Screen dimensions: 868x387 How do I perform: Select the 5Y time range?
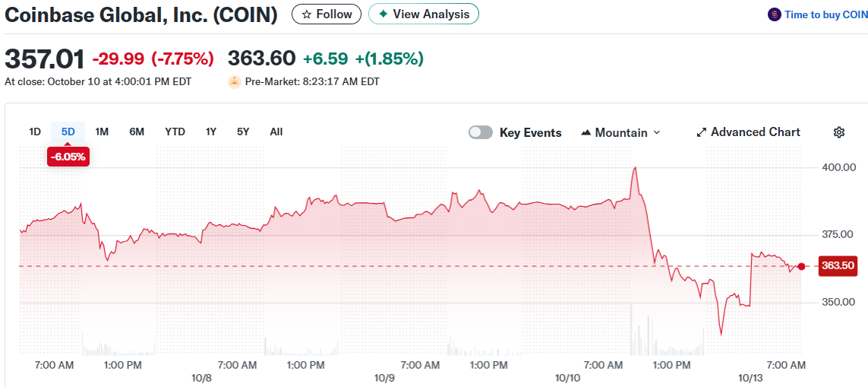pyautogui.click(x=243, y=132)
